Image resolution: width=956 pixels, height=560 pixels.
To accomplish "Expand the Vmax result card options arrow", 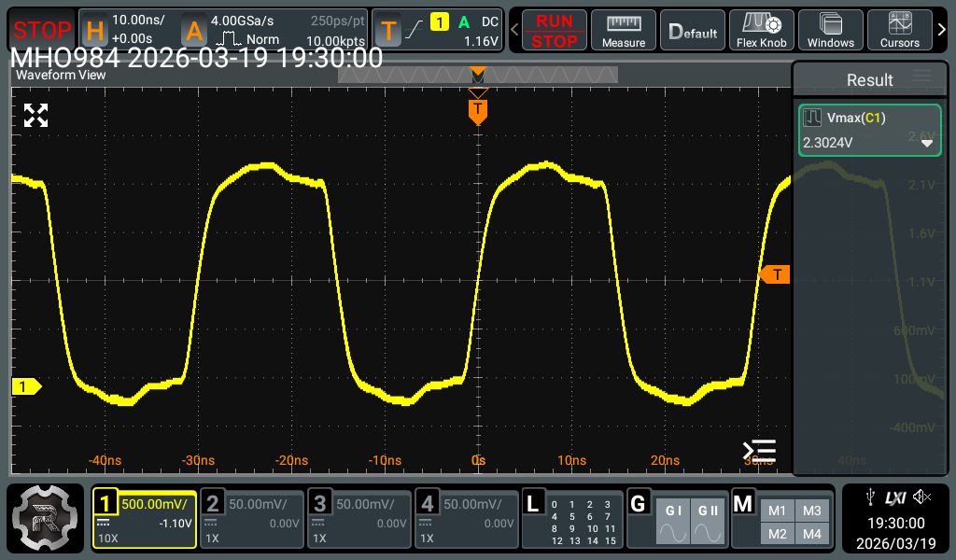I will 927,145.
